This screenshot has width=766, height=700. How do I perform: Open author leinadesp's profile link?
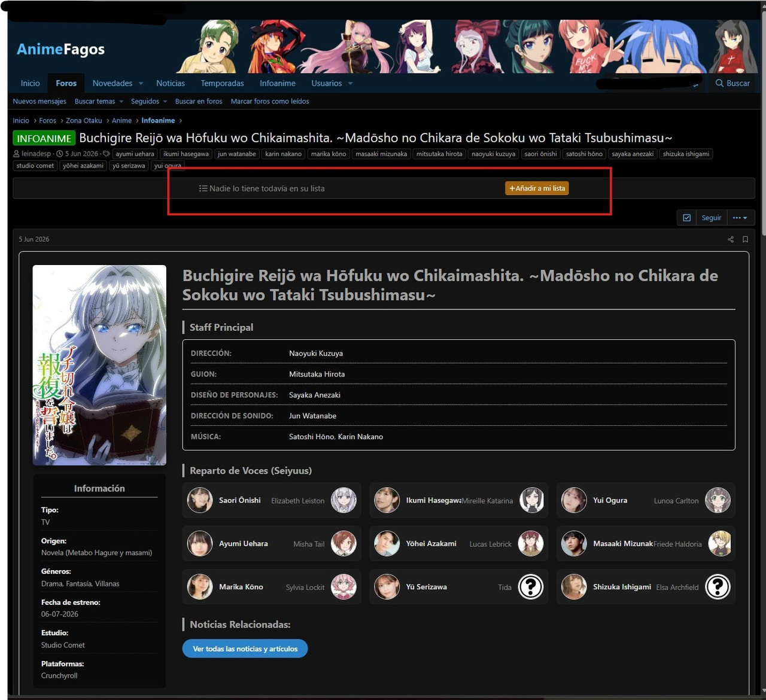pyautogui.click(x=37, y=154)
